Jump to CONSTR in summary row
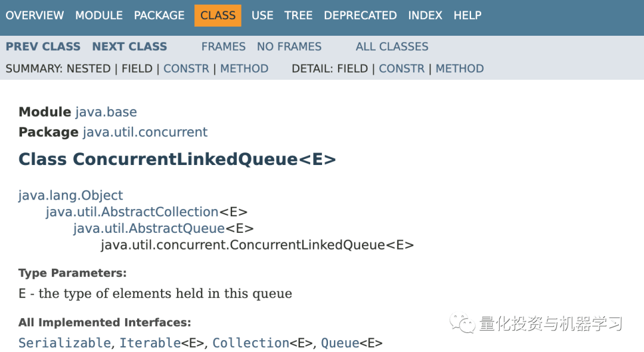This screenshot has height=352, width=644. [186, 68]
